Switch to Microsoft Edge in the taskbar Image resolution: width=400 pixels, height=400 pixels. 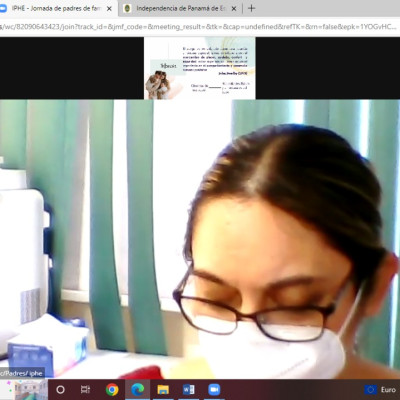tap(137, 389)
